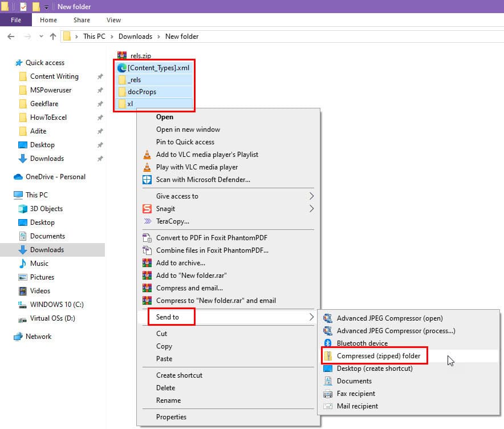Click the Back arrow navigation button
Image resolution: width=504 pixels, height=429 pixels.
tap(11, 37)
